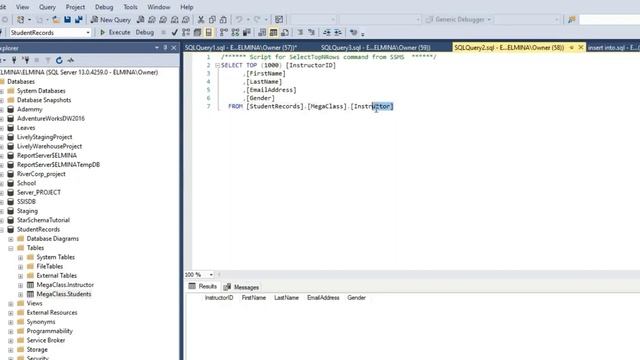The height and width of the screenshot is (360, 640).
Task: Cut selection with the scissors icon
Action: pyautogui.click(x=201, y=20)
